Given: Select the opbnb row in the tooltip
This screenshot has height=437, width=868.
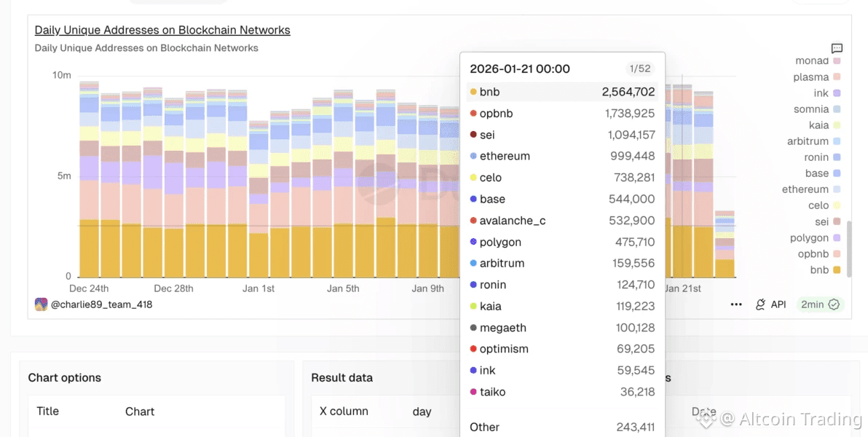Looking at the screenshot, I should click(561, 114).
